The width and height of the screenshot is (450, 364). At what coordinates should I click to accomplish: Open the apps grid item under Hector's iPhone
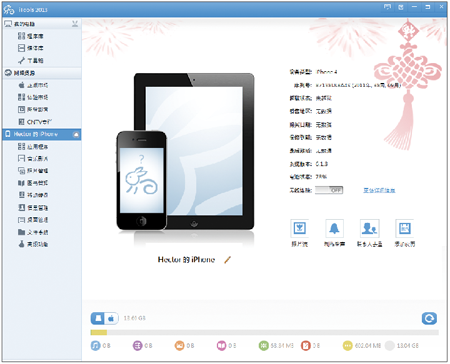(x=33, y=146)
